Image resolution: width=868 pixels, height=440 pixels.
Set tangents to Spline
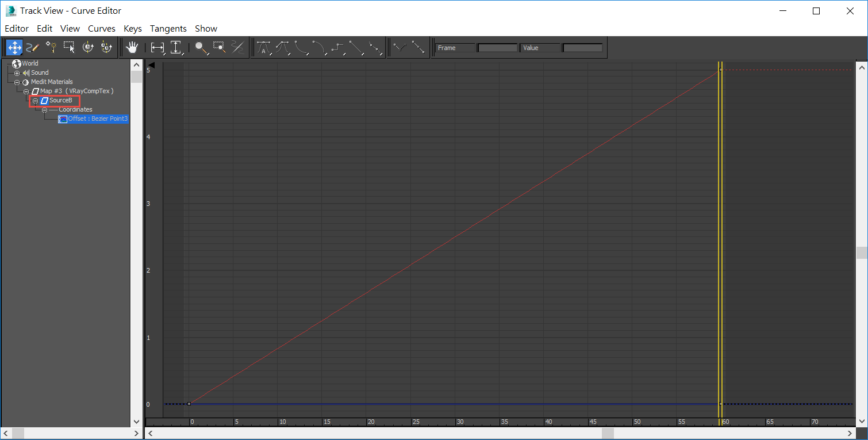click(282, 48)
